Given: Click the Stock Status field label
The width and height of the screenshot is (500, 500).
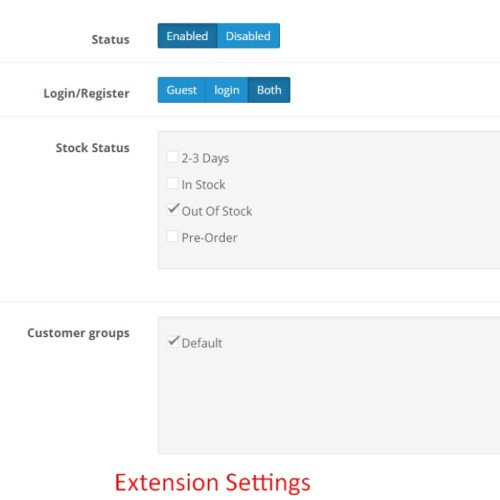Looking at the screenshot, I should pos(92,148).
